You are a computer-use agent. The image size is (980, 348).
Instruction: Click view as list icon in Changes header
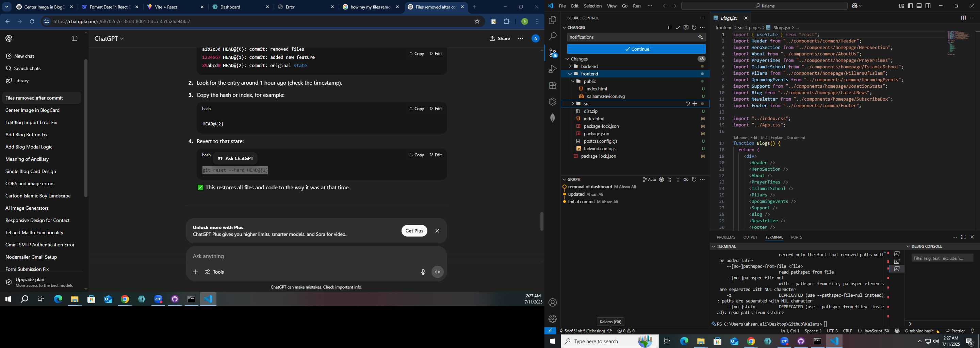click(x=669, y=28)
